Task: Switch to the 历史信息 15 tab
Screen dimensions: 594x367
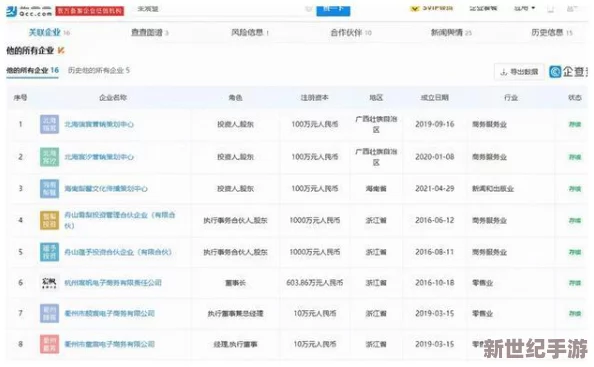Action: (x=552, y=33)
